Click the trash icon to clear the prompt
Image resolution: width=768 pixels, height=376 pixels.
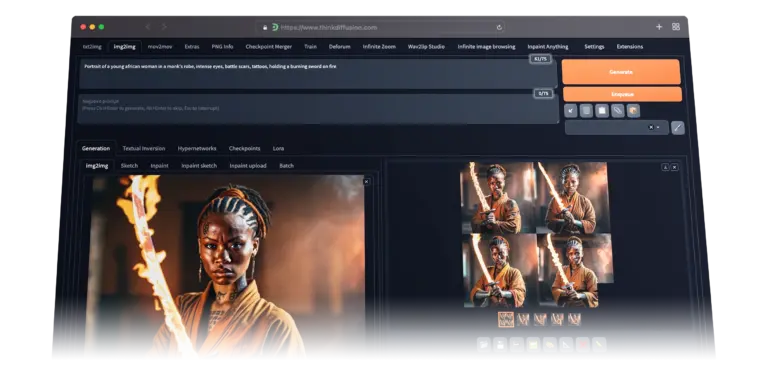[586, 111]
